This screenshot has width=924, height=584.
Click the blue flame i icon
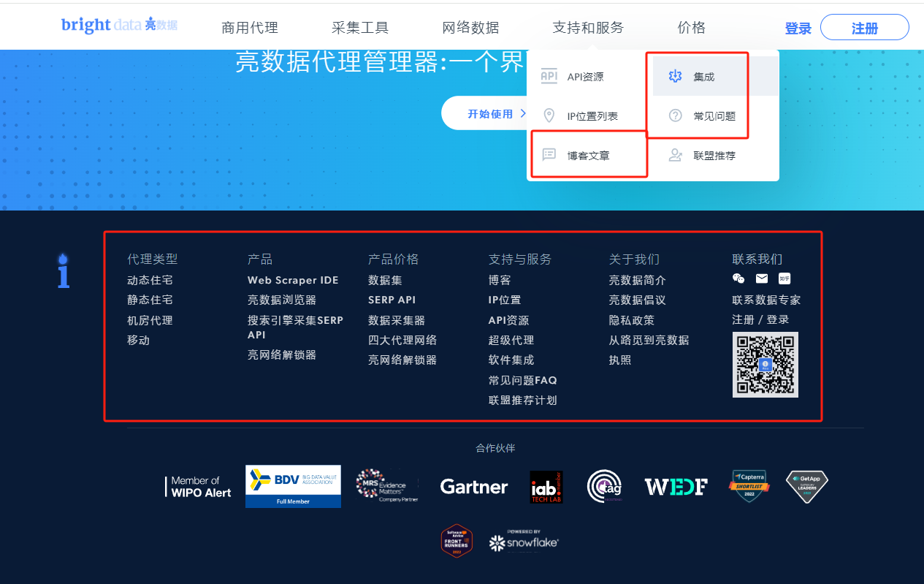pyautogui.click(x=64, y=270)
